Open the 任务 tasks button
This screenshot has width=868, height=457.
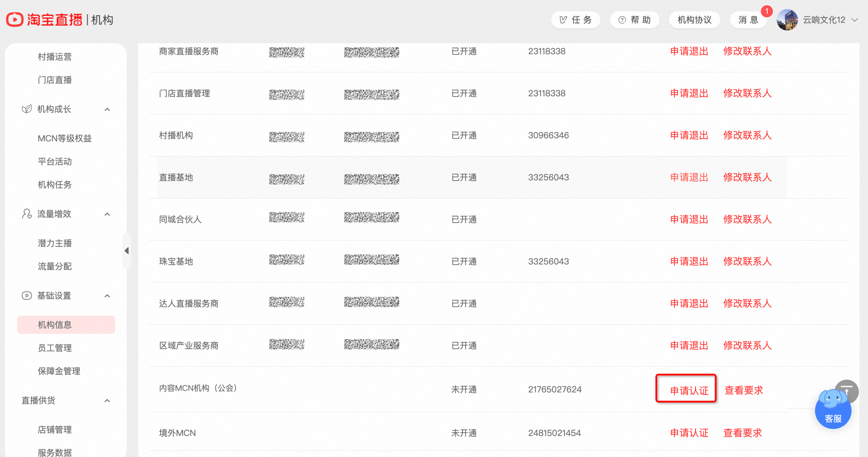click(x=575, y=20)
